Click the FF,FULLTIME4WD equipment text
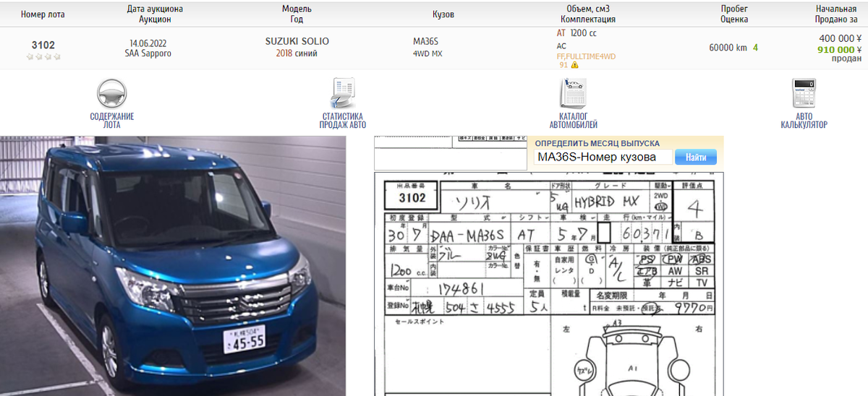Screen dimensions: 868x396 click(x=586, y=56)
